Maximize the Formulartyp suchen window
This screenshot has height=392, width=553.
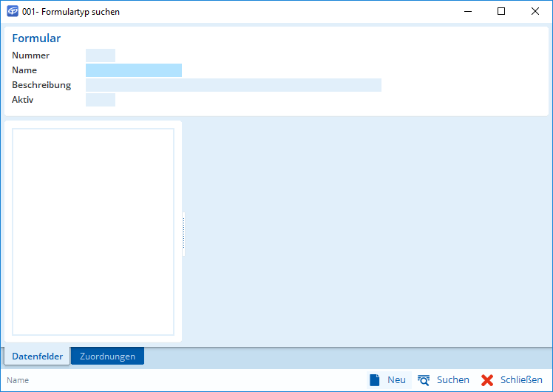tap(501, 12)
